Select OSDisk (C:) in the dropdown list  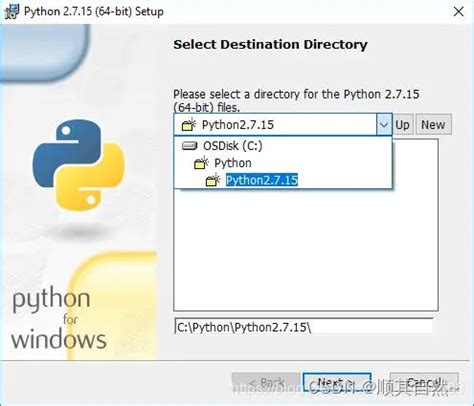click(283, 146)
